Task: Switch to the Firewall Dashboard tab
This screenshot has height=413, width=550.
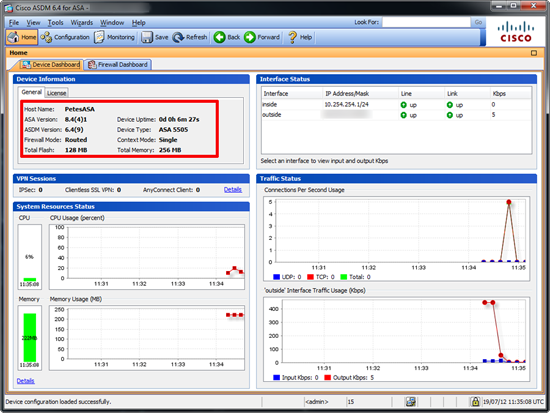Action: (x=118, y=65)
